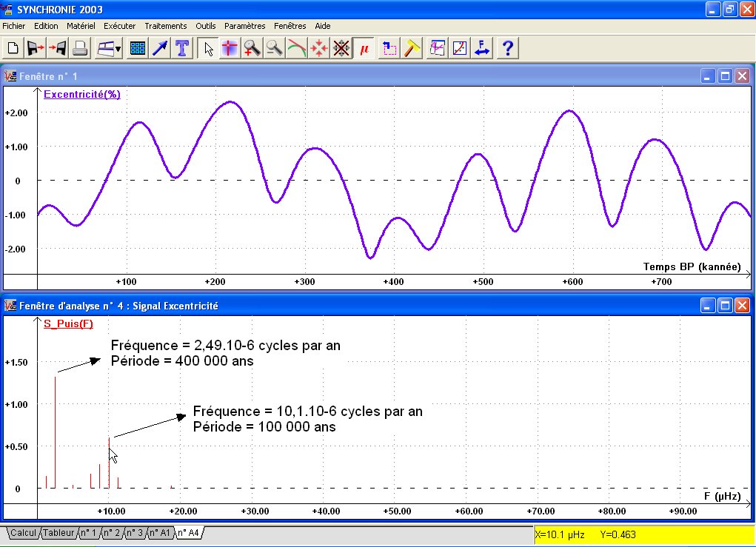Toggle the red crosshair reticle tool

[230, 49]
